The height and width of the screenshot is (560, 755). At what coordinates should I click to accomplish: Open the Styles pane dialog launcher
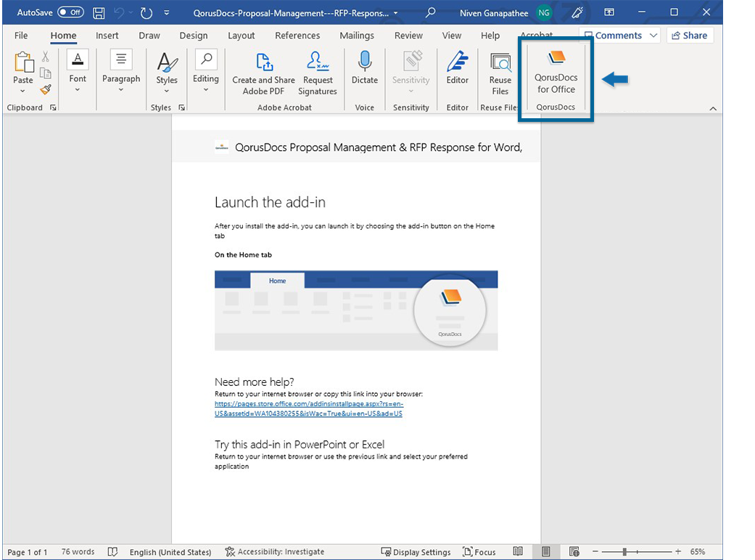tap(181, 107)
